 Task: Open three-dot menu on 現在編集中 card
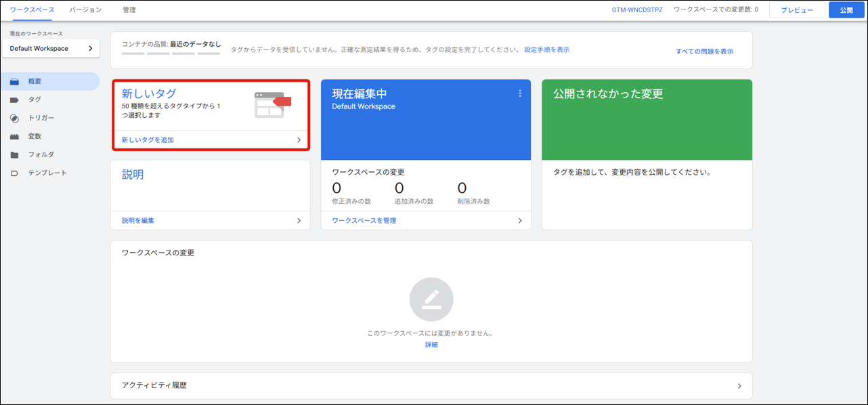[x=520, y=93]
